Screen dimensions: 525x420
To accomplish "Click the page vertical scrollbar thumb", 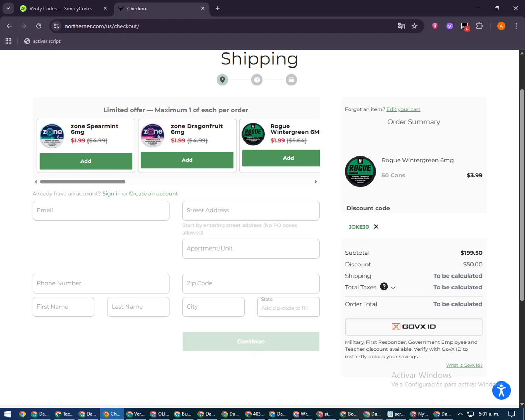I will click(522, 195).
